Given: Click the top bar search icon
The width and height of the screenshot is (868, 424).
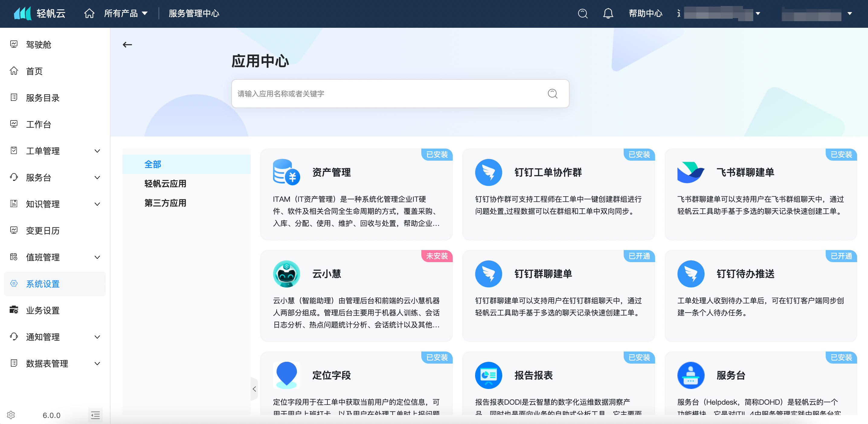Looking at the screenshot, I should [x=583, y=14].
